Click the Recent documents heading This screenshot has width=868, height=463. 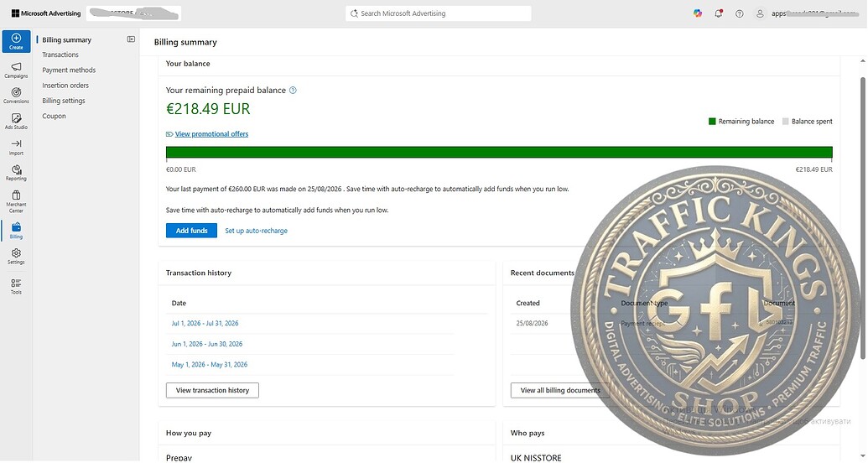click(x=543, y=273)
